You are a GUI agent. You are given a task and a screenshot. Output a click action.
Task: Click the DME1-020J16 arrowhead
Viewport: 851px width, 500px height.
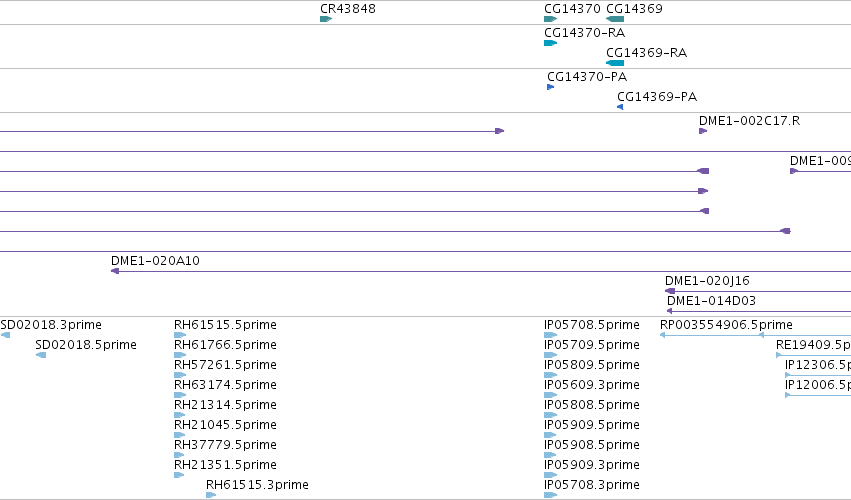point(670,291)
